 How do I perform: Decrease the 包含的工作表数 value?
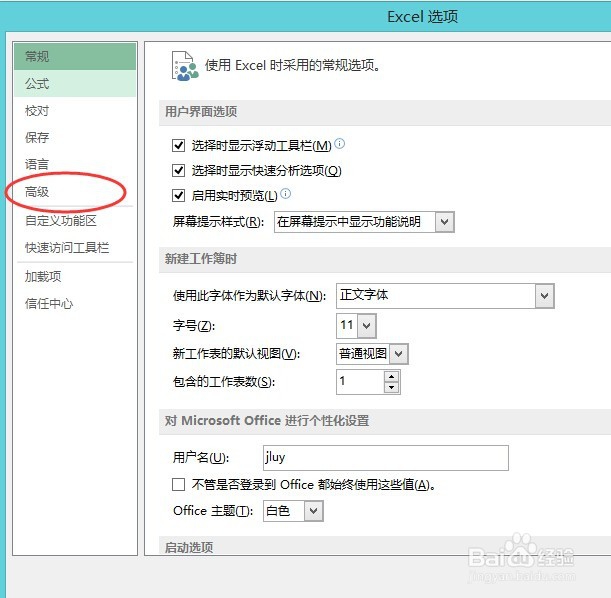click(x=391, y=388)
